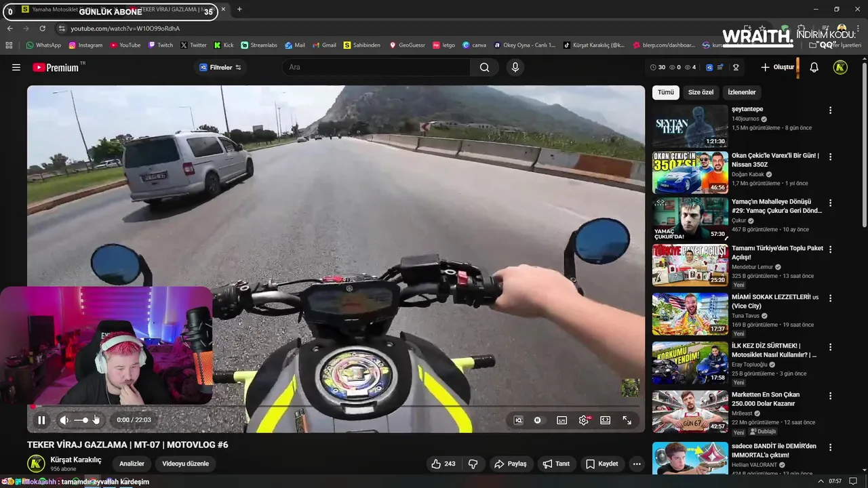This screenshot has width=868, height=488.
Task: Open Kürşat Karakılıç channel name link
Action: 76,460
